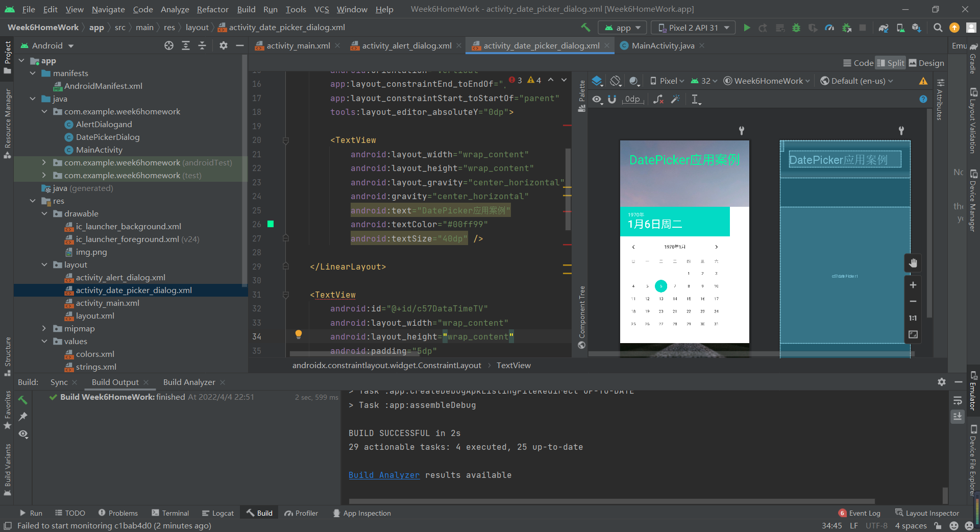Open the Pixel 2 API 31 device dropdown
Screen dimensions: 980x532
pos(693,28)
